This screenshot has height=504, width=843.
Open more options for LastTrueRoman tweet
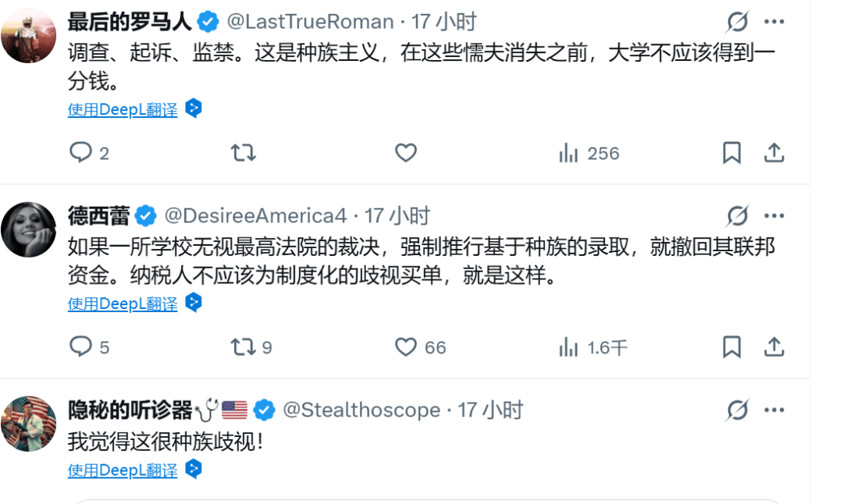click(774, 22)
